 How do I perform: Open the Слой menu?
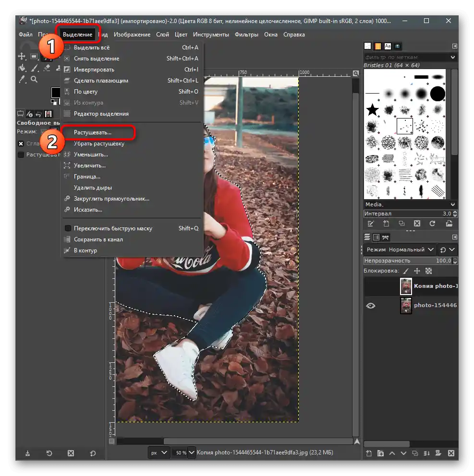tap(162, 35)
